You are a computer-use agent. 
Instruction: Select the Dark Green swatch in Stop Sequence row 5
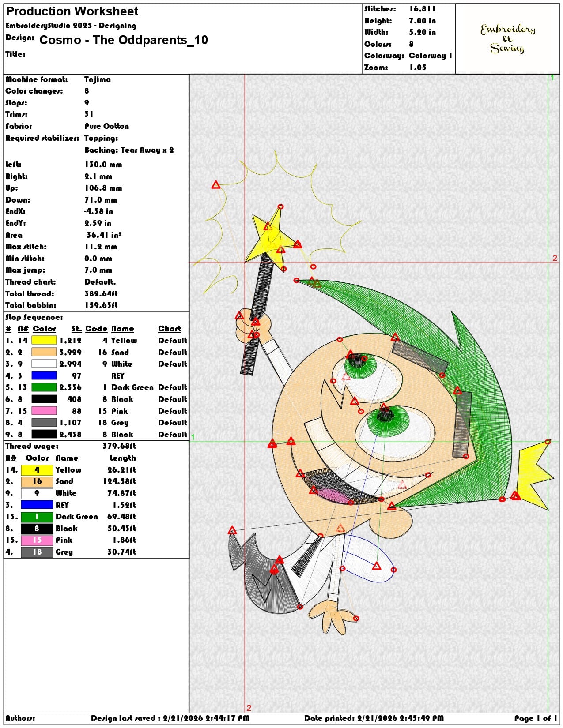(44, 387)
